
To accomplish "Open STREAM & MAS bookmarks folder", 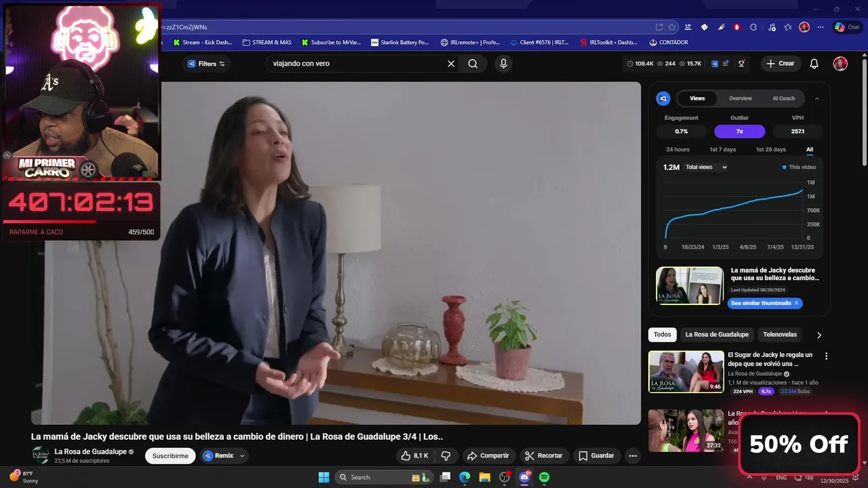I will pos(267,42).
